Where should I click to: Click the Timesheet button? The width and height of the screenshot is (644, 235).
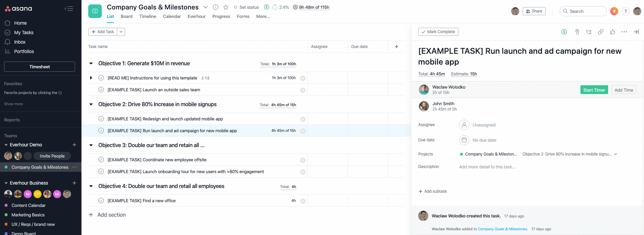point(40,67)
